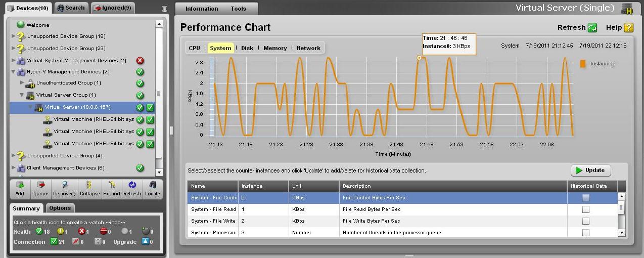Click the green Welcome globe icon
The height and width of the screenshot is (258, 644).
21,24
